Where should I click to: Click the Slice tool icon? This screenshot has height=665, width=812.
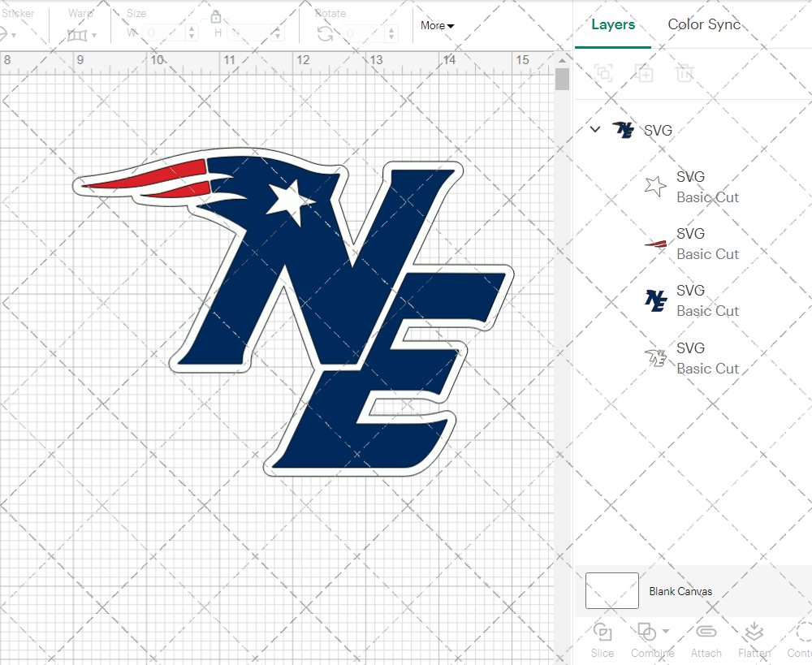point(602,633)
